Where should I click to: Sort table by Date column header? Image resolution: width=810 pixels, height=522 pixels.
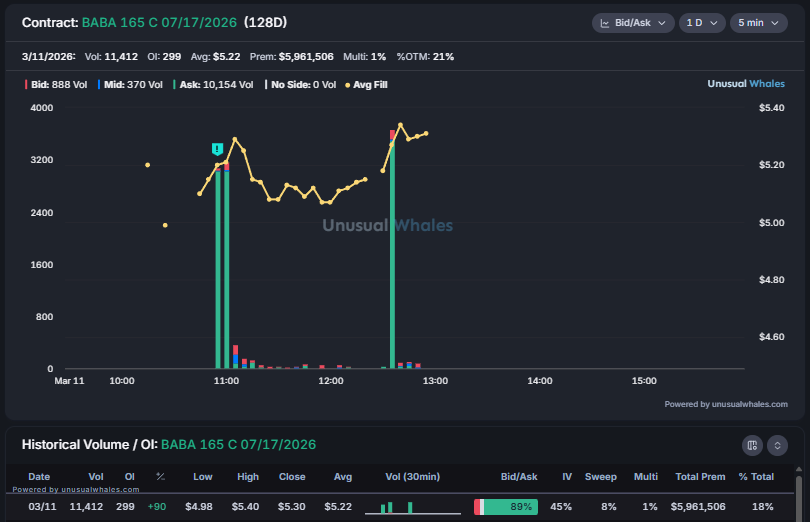(39, 477)
